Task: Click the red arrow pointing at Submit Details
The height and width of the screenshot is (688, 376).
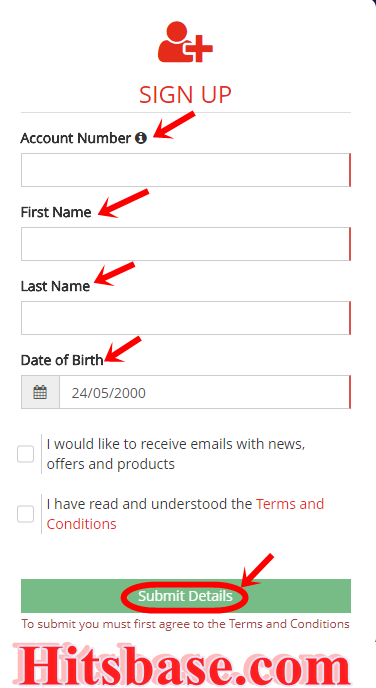Action: pos(257,570)
